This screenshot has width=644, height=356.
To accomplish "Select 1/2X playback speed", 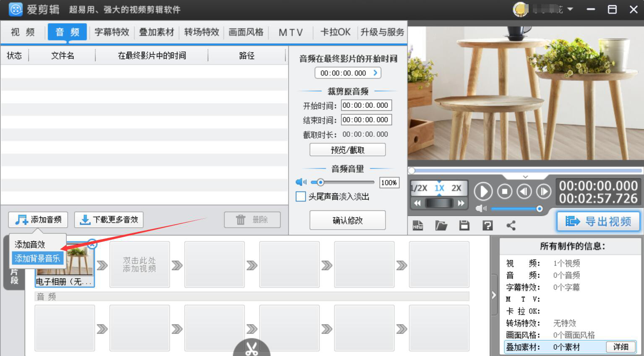I will point(419,188).
